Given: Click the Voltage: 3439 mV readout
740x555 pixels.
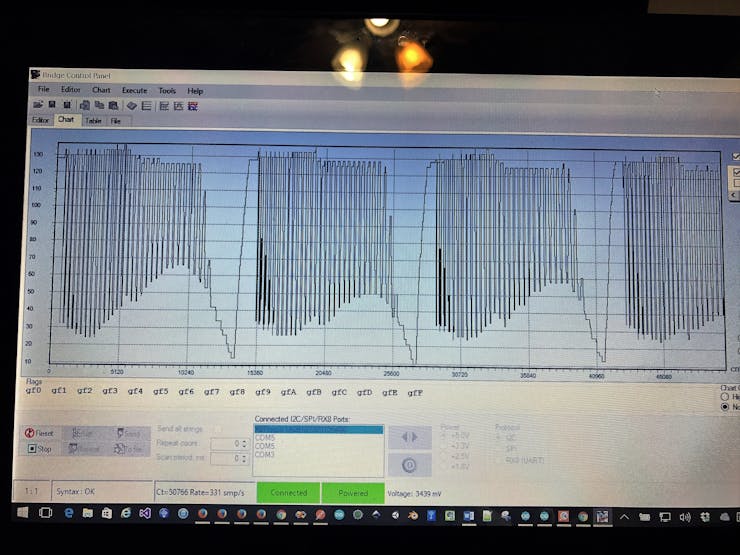Looking at the screenshot, I should click(x=414, y=494).
